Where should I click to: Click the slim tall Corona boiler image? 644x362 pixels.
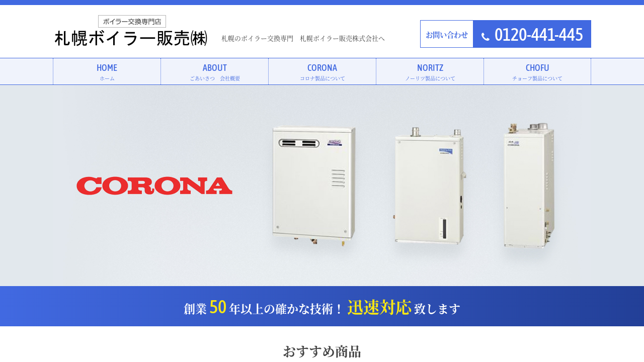click(529, 186)
